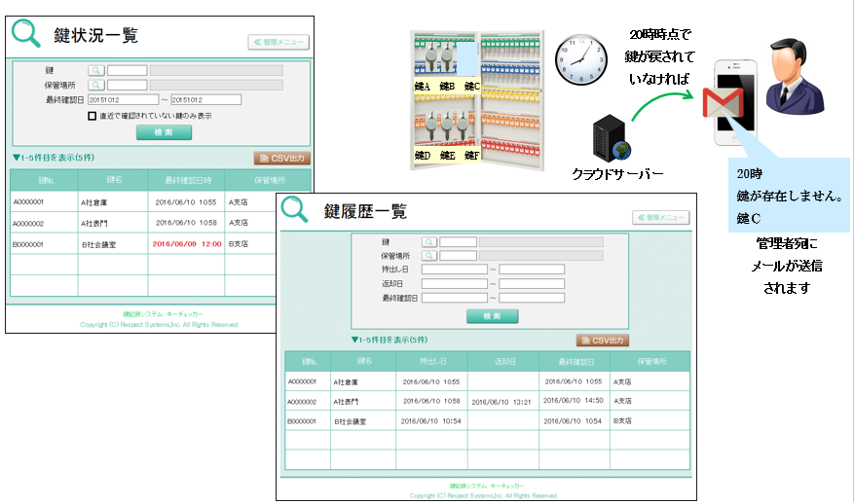Select B0000001 row in 鍵履歴一覧 table
Image resolution: width=854 pixels, height=504 pixels.
click(x=488, y=420)
